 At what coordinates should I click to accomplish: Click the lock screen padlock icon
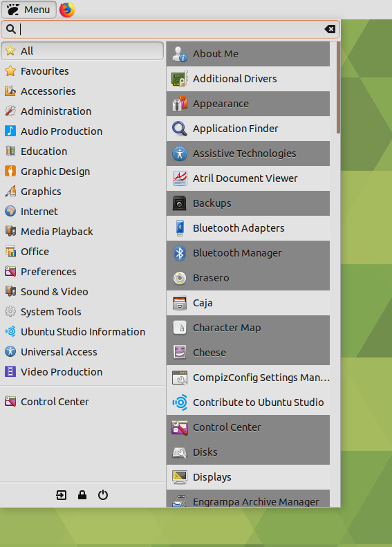tap(82, 495)
